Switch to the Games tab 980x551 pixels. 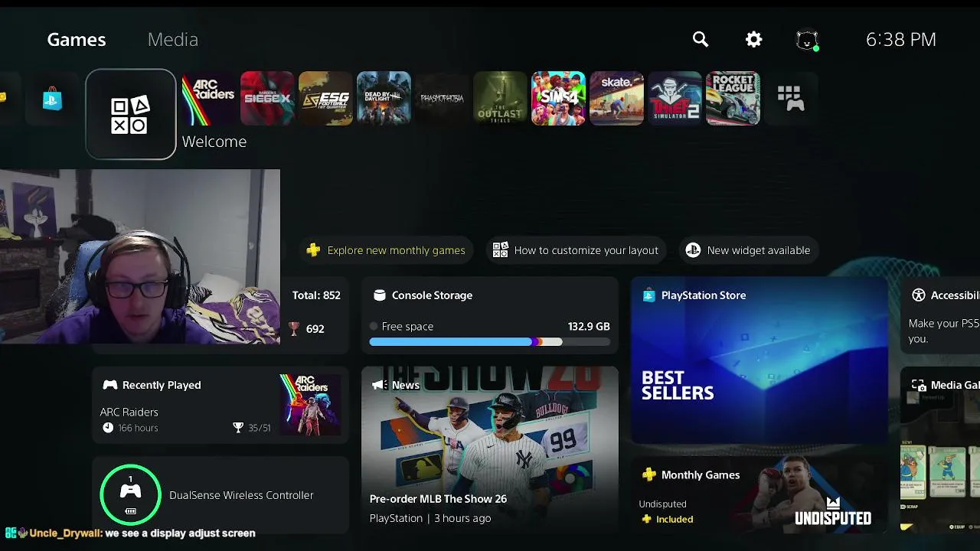point(77,40)
